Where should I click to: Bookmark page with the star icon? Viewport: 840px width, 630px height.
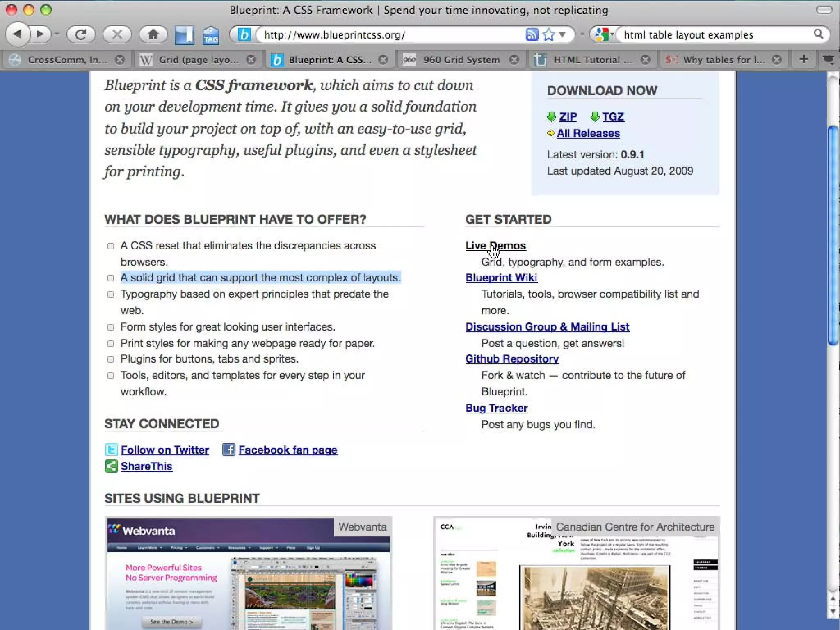click(x=548, y=34)
